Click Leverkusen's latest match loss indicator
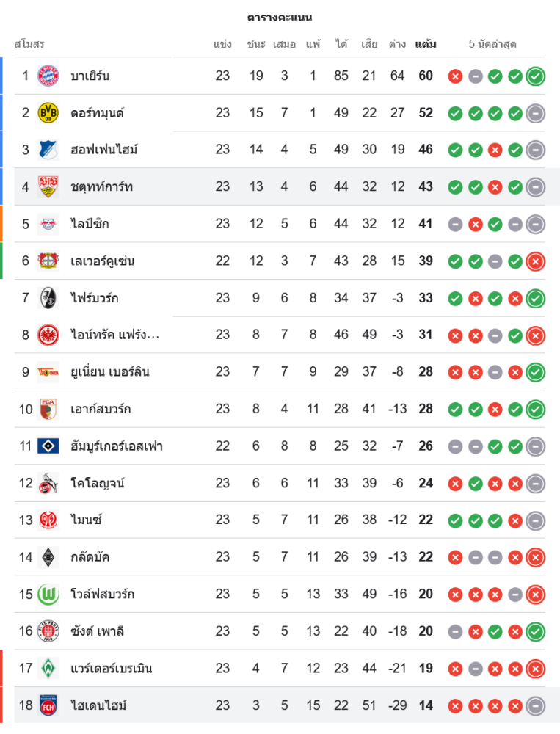 [x=535, y=261]
